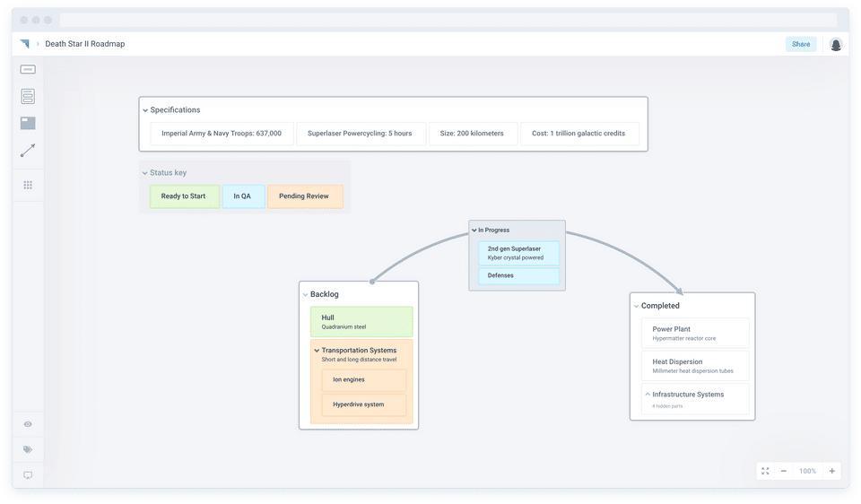Select the stacked list tool in sidebar
The width and height of the screenshot is (861, 504).
[28, 96]
